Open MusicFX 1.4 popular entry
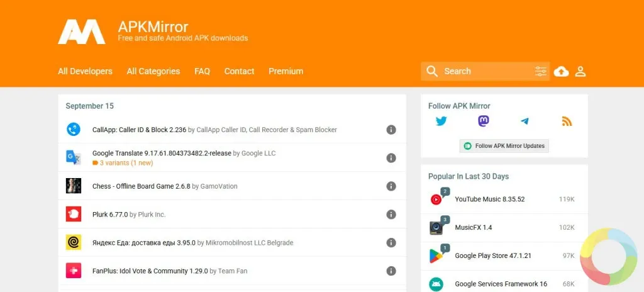This screenshot has width=644, height=292. tap(473, 227)
